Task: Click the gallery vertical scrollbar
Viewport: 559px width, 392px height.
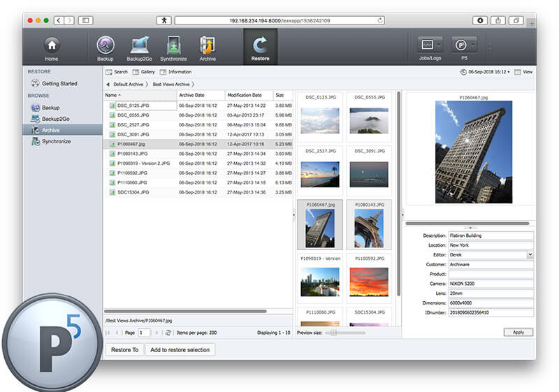Action: 398,193
